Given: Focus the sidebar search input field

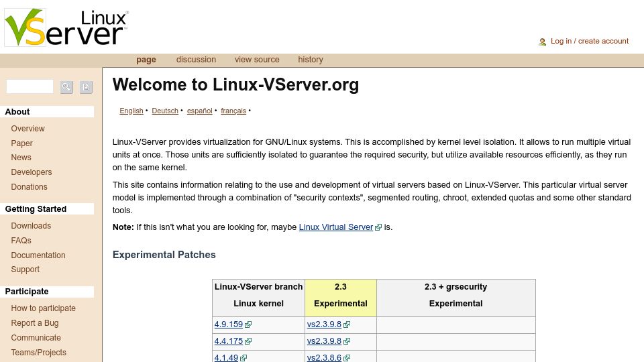Looking at the screenshot, I should point(30,86).
